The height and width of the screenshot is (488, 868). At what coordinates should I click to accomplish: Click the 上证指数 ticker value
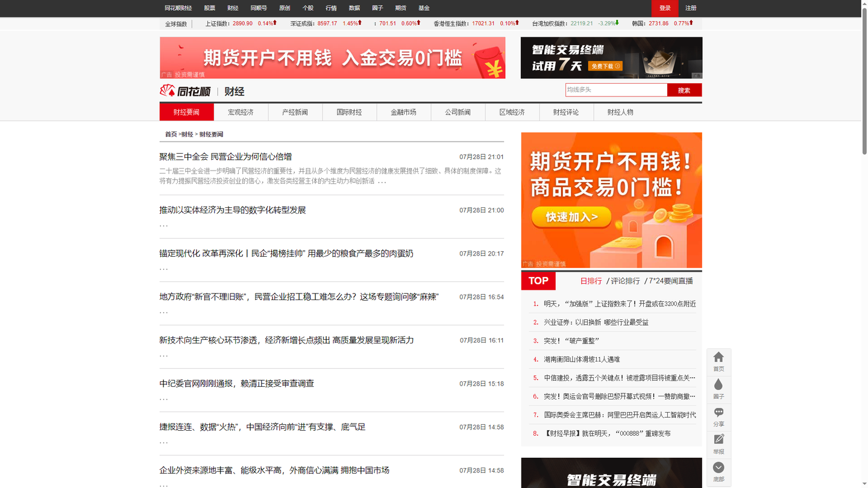click(x=243, y=23)
